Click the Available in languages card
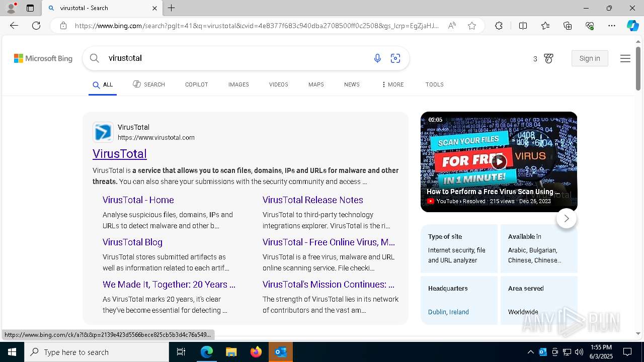 coord(539,248)
